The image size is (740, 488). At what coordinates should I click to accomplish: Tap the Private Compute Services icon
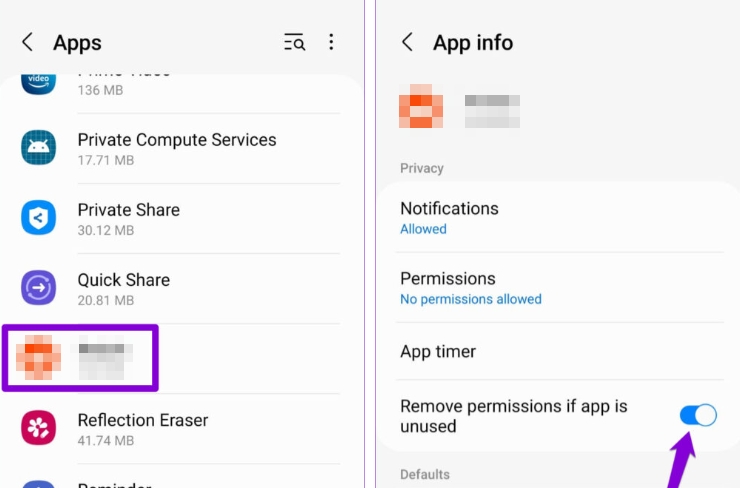tap(38, 148)
